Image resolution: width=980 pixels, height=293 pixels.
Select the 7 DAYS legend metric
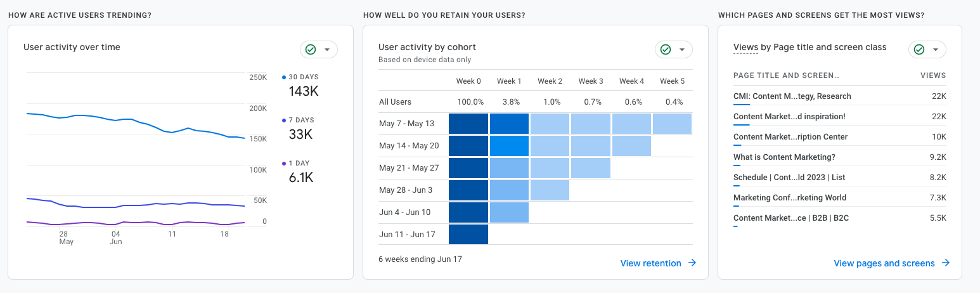[301, 120]
